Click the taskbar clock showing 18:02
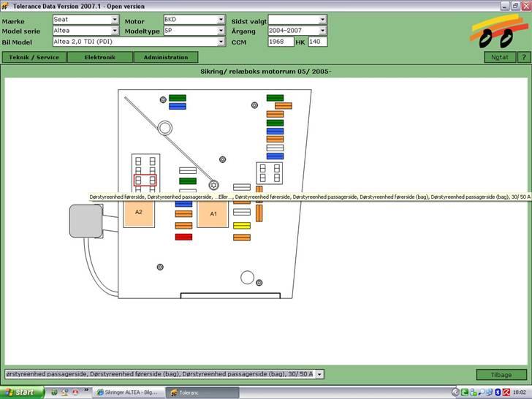 click(520, 392)
